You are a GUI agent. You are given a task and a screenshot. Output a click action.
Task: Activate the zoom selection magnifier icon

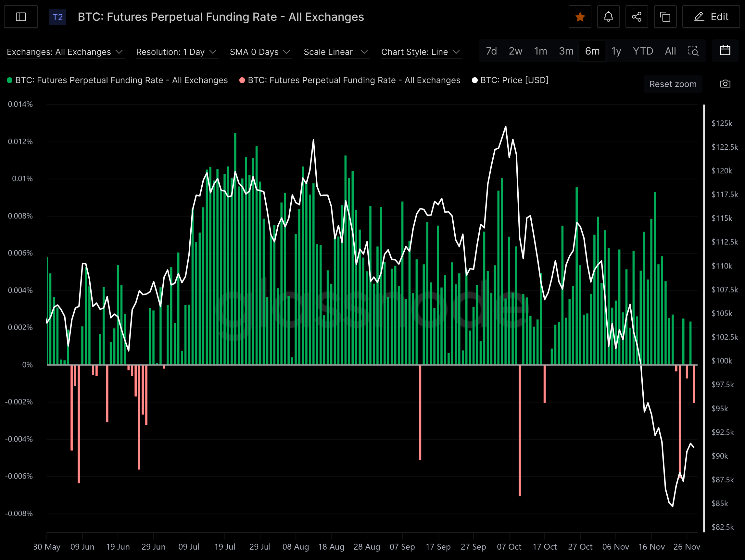click(x=693, y=51)
